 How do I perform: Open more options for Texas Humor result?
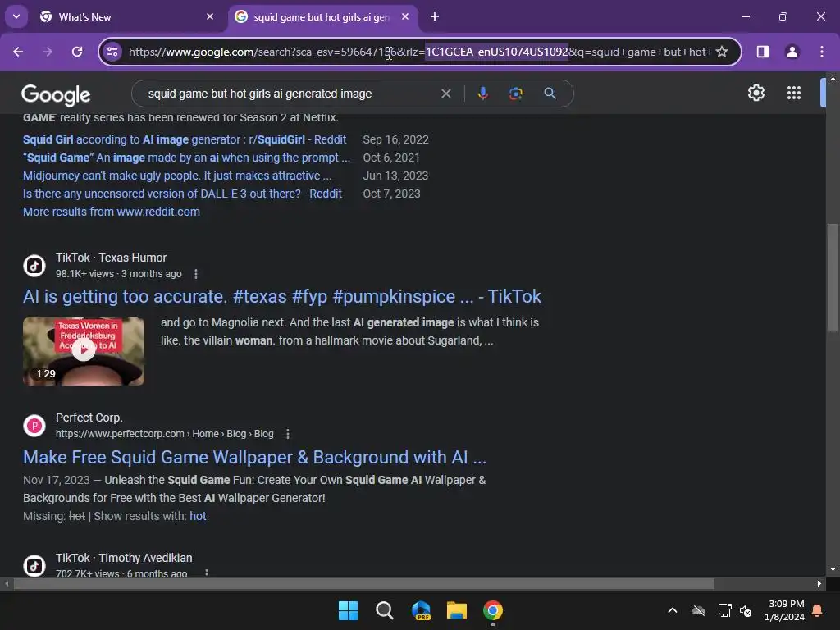tap(196, 274)
